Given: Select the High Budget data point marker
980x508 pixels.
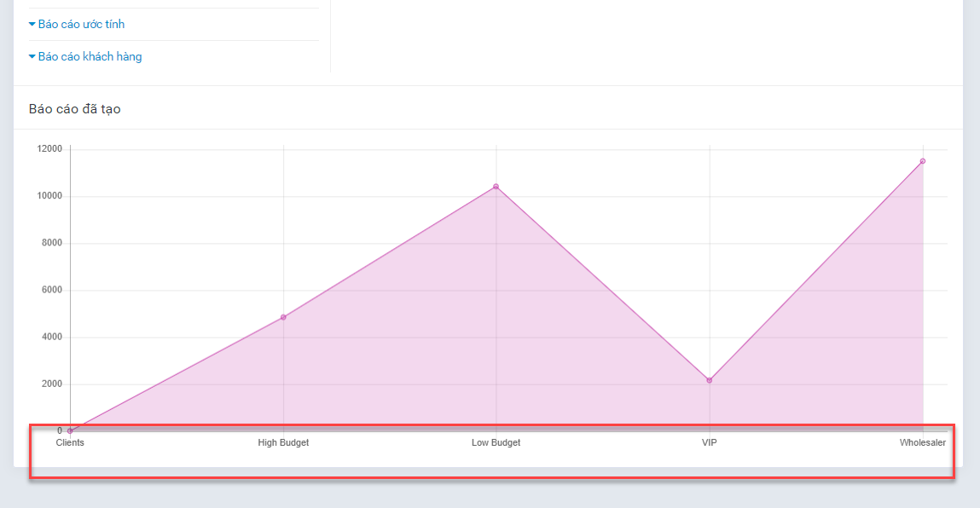Looking at the screenshot, I should pos(283,317).
